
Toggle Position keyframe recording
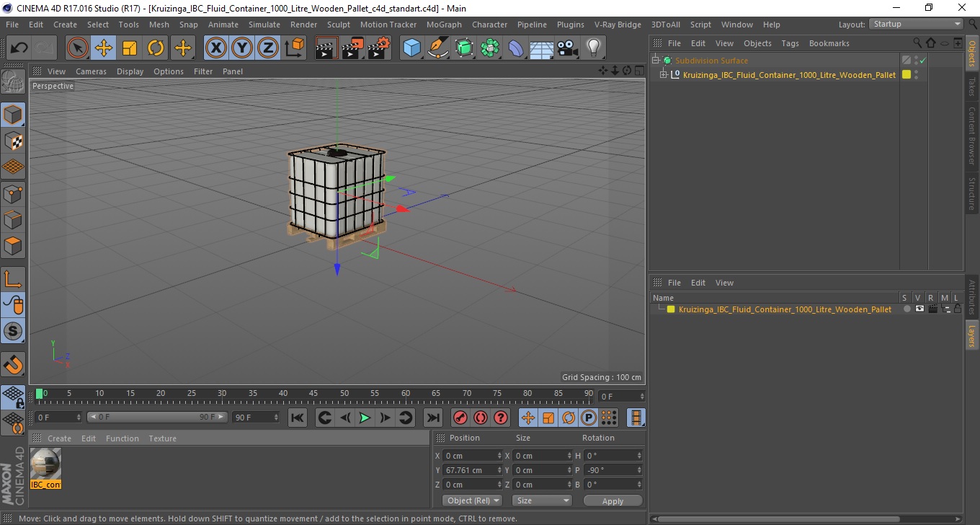point(528,418)
